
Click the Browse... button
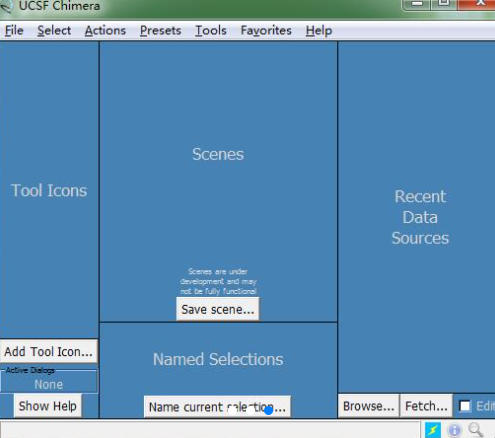coord(369,406)
